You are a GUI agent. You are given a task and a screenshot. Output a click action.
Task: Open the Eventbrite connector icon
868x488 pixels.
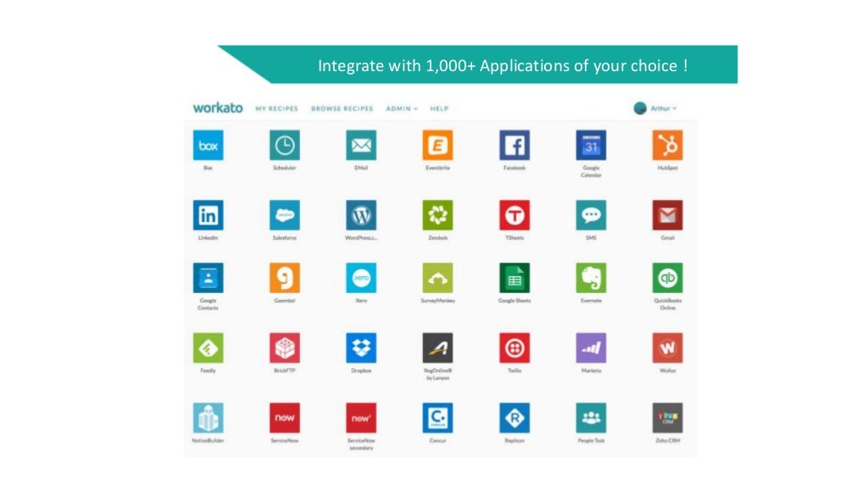coord(437,145)
